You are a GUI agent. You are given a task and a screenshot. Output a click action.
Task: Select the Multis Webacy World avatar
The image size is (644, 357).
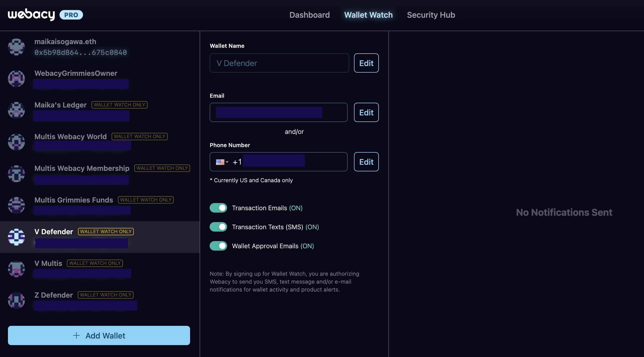pyautogui.click(x=16, y=142)
